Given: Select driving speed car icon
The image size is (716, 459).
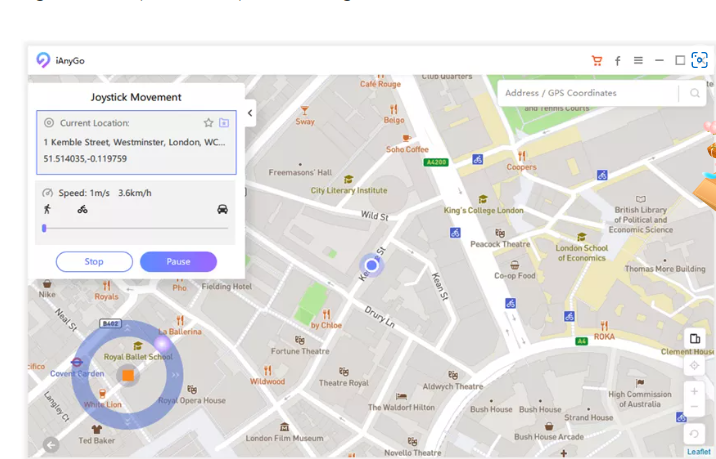Looking at the screenshot, I should pos(222,209).
